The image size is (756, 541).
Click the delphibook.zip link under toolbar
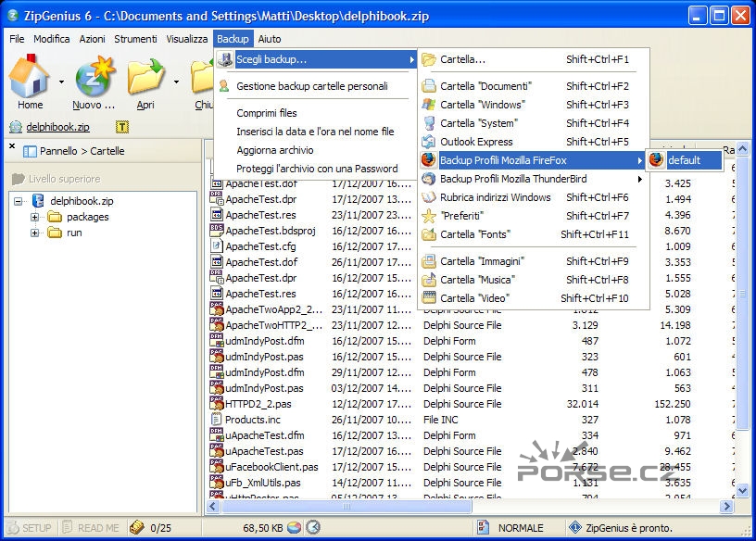[57, 127]
